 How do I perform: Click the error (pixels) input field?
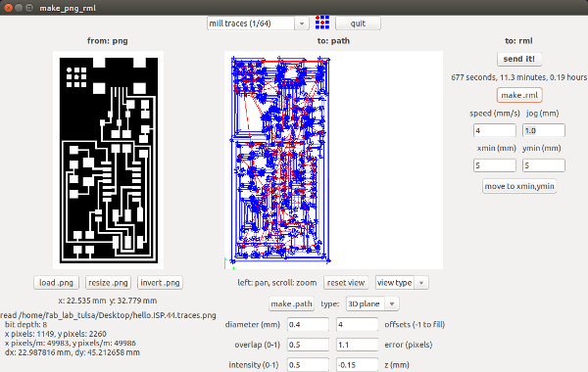click(x=357, y=345)
